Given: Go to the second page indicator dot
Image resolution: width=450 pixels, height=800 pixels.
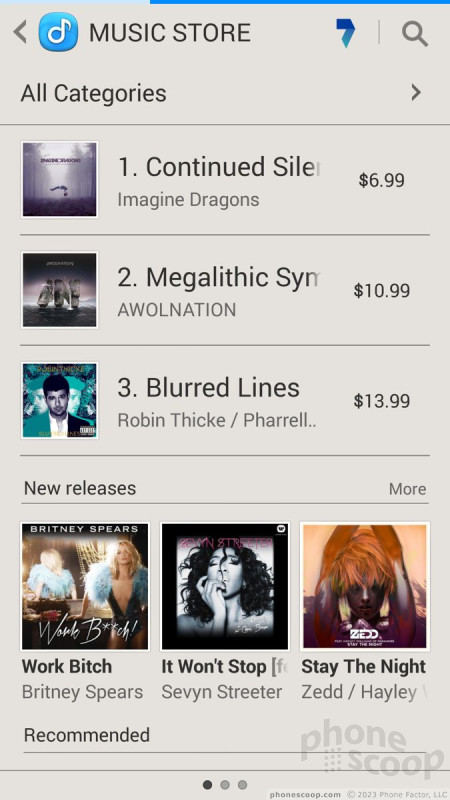Looking at the screenshot, I should pos(225,784).
